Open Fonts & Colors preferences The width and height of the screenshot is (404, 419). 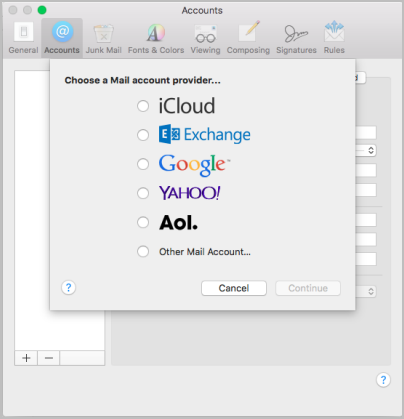click(156, 38)
